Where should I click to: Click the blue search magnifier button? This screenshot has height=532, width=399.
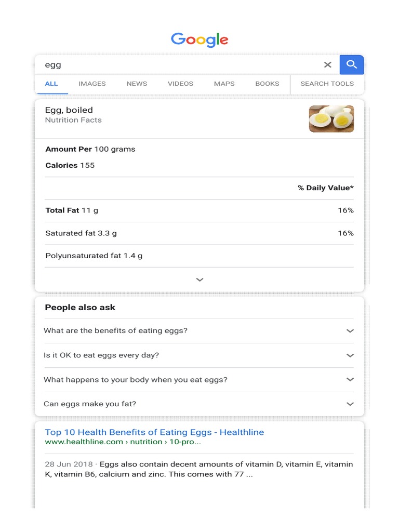point(352,65)
